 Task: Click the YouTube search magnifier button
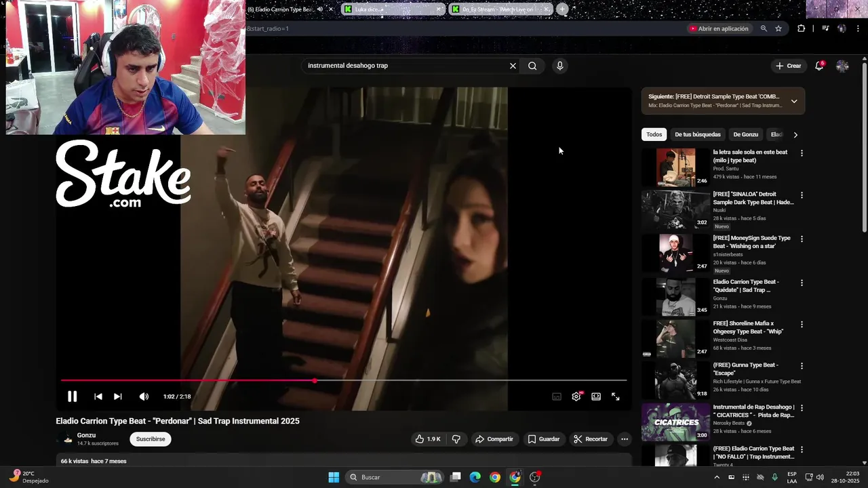532,66
